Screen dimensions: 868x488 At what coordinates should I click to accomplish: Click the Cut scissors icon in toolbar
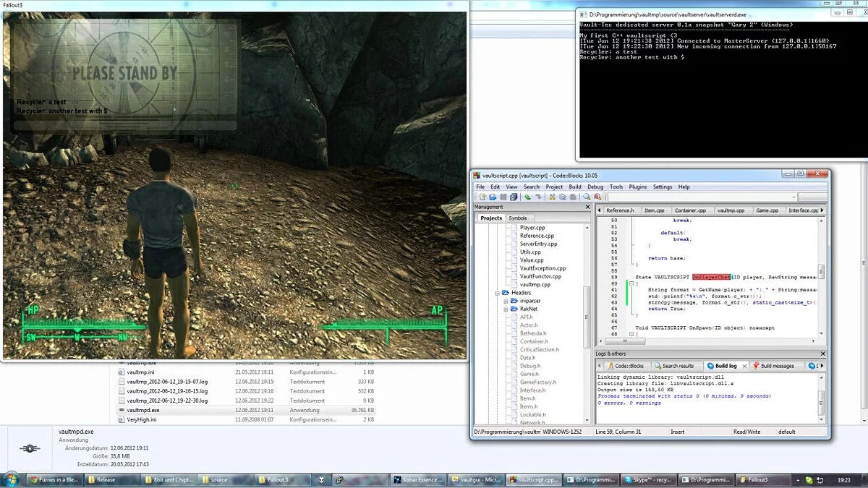[x=552, y=197]
